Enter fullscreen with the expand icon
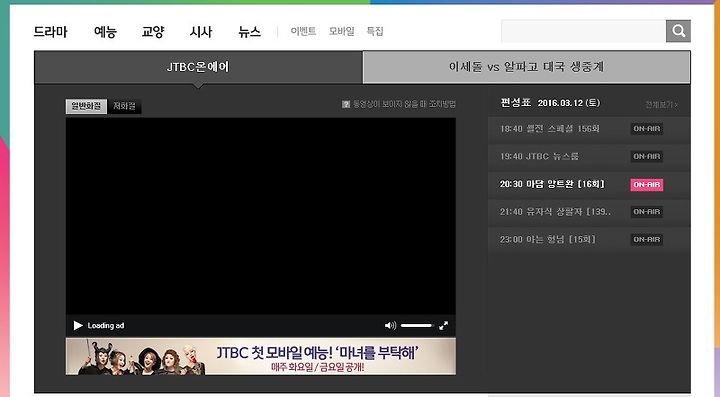The image size is (720, 397). tap(444, 325)
